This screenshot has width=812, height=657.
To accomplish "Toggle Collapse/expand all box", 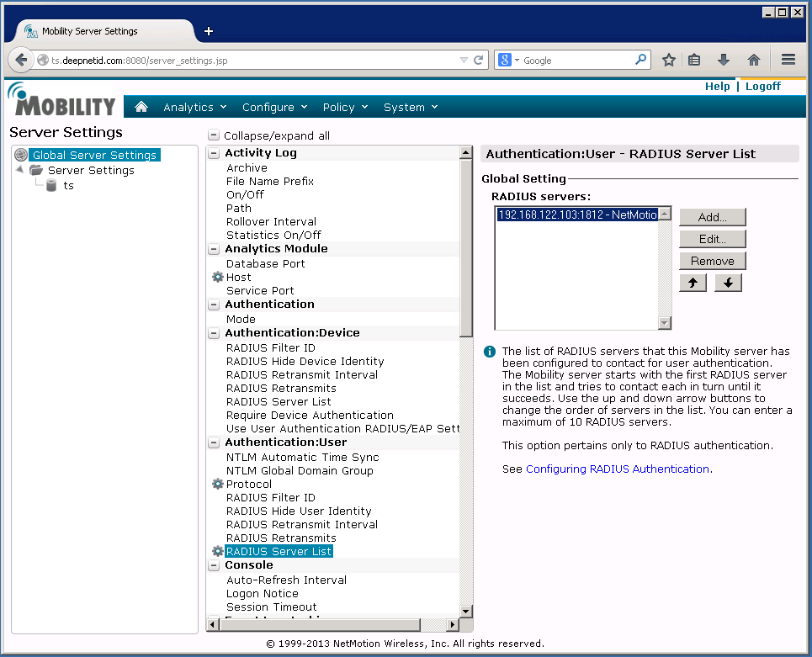I will [x=214, y=135].
